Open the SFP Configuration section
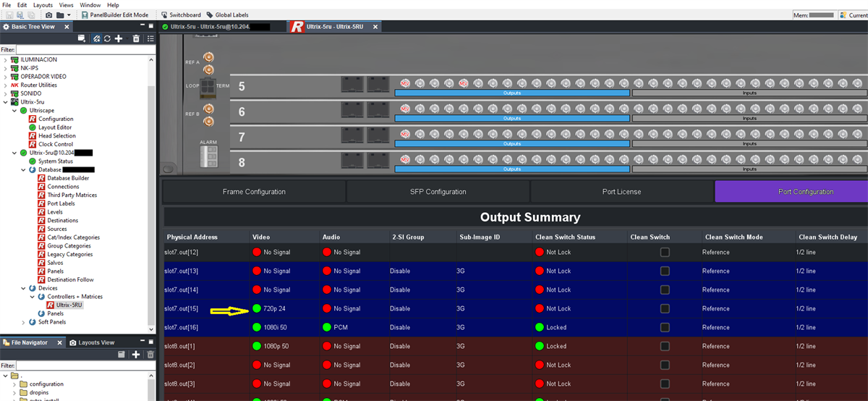Viewport: 868px width, 401px height. click(x=438, y=192)
